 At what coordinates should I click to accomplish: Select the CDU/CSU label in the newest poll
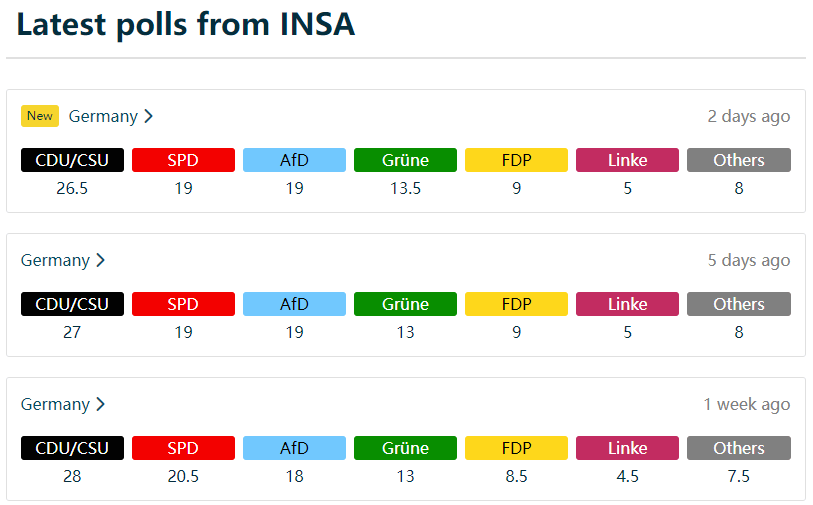click(x=72, y=160)
